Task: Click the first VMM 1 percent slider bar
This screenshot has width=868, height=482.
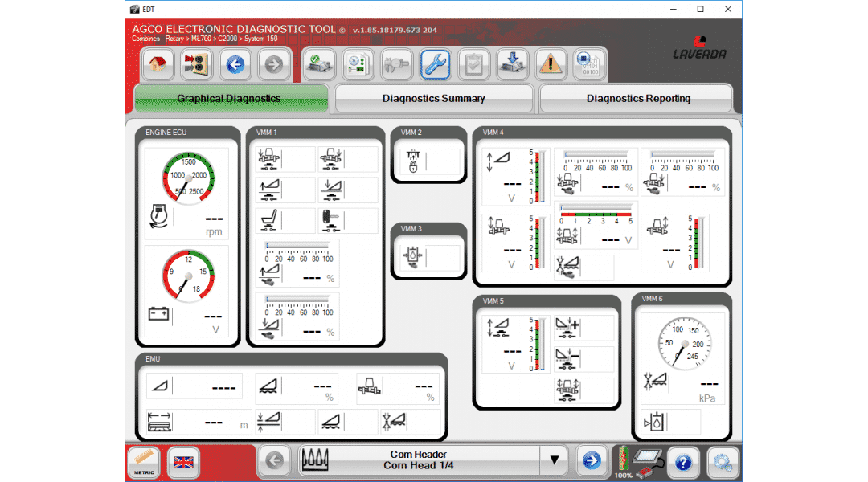Action: click(x=297, y=245)
